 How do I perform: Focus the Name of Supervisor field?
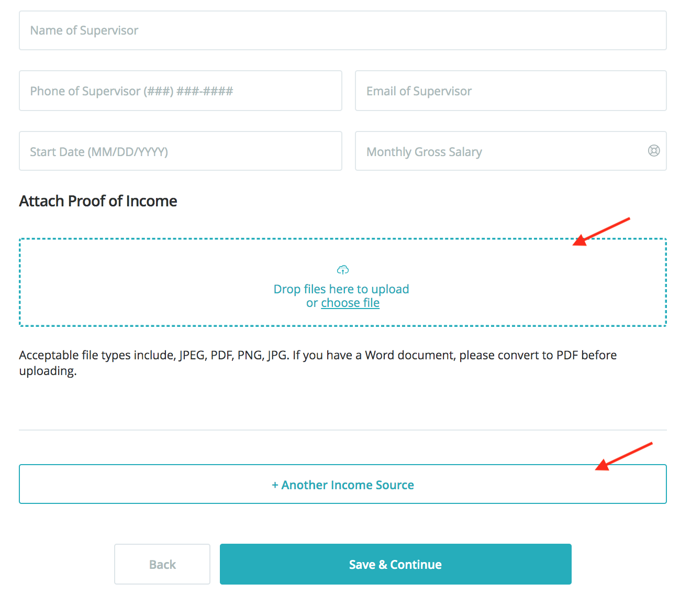click(x=343, y=30)
